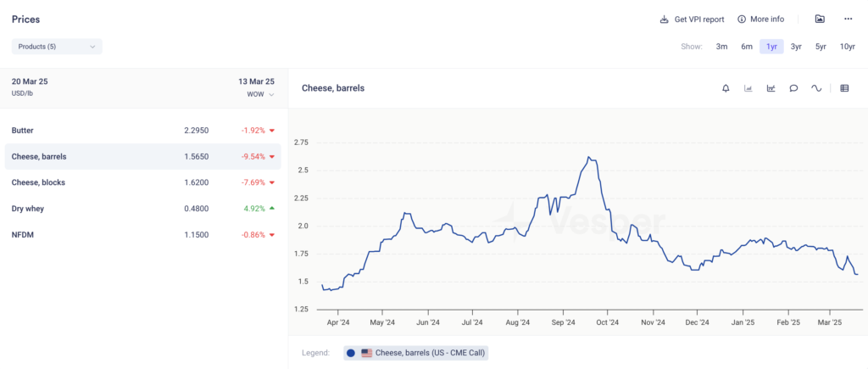
Task: Switch to the 6m range tab
Action: click(x=747, y=47)
